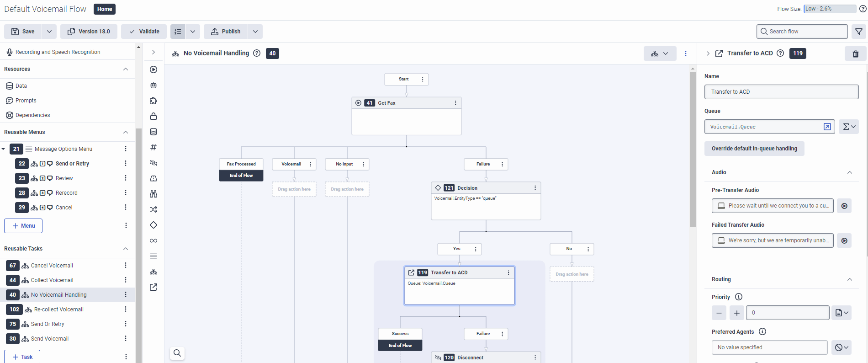Image resolution: width=868 pixels, height=363 pixels.
Task: Open the Loop infinity icon in toolbox
Action: pos(153,240)
